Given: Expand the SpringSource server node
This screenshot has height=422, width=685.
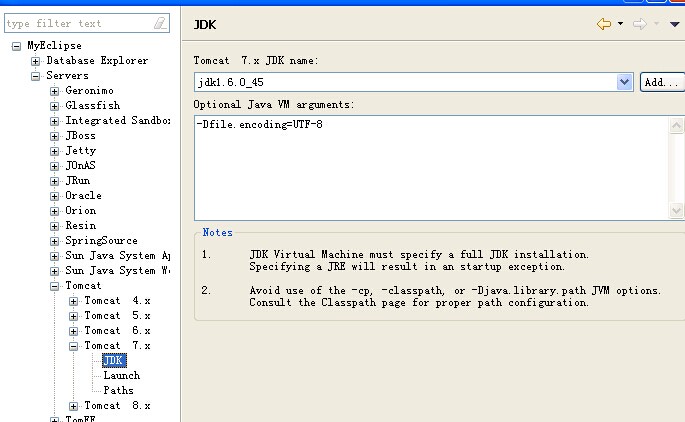Looking at the screenshot, I should (54, 241).
